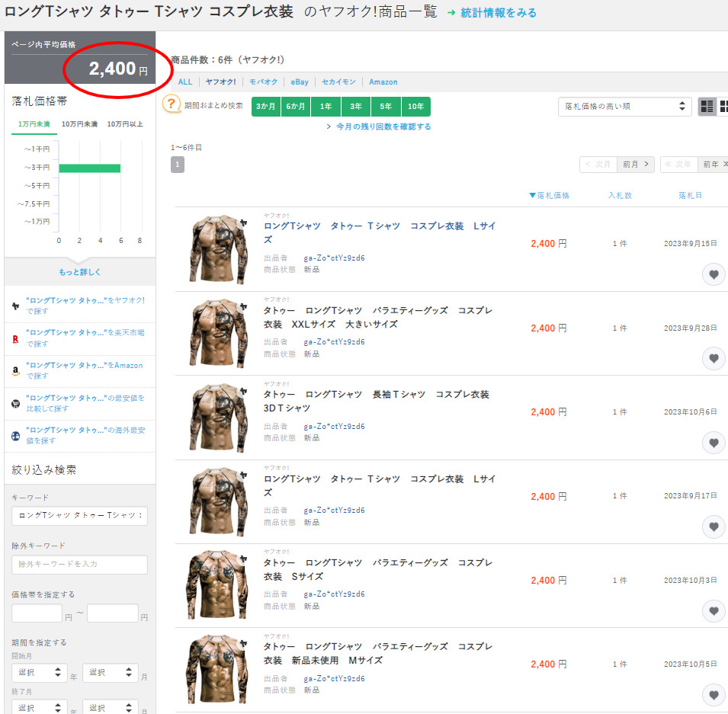Open the start month 選択 dropdown

click(110, 673)
